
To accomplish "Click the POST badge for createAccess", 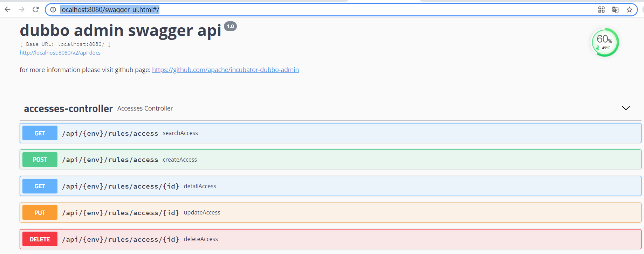I will point(40,160).
